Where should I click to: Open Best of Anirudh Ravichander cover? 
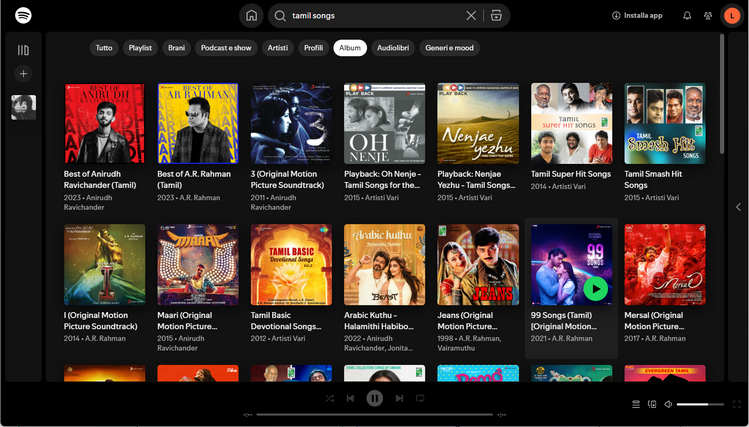pyautogui.click(x=105, y=124)
